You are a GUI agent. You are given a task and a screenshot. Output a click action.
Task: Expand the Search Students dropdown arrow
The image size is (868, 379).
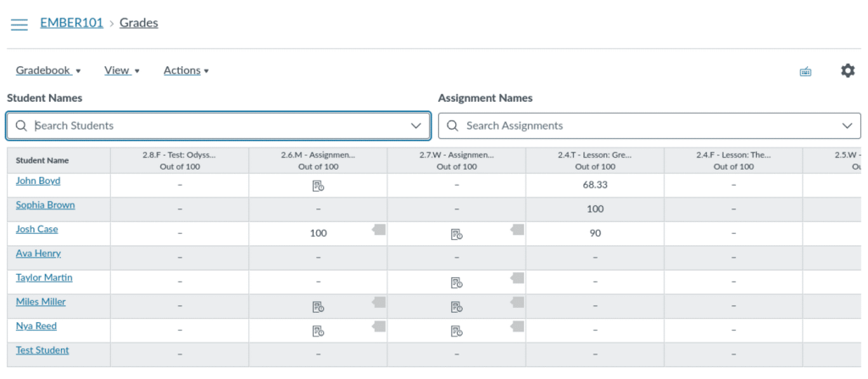tap(416, 125)
